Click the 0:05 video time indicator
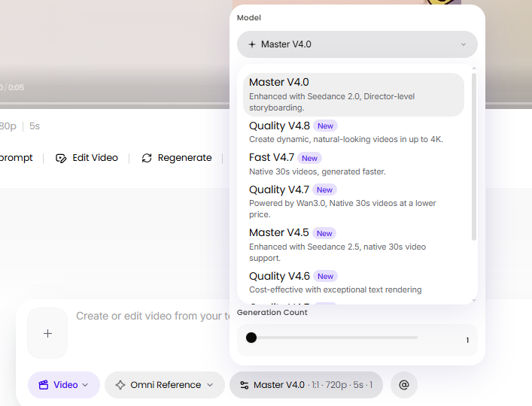This screenshot has height=406, width=532. (16, 87)
